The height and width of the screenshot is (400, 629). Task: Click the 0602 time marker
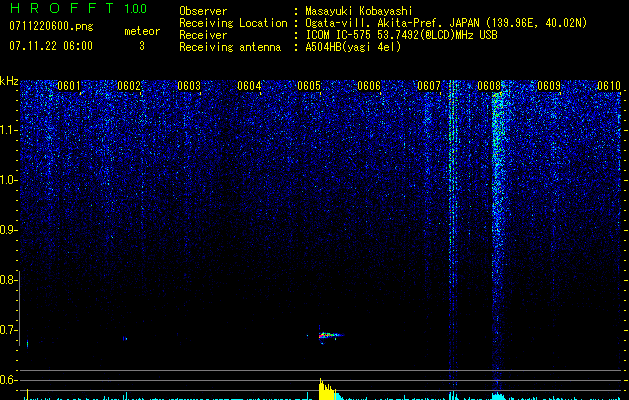click(129, 86)
